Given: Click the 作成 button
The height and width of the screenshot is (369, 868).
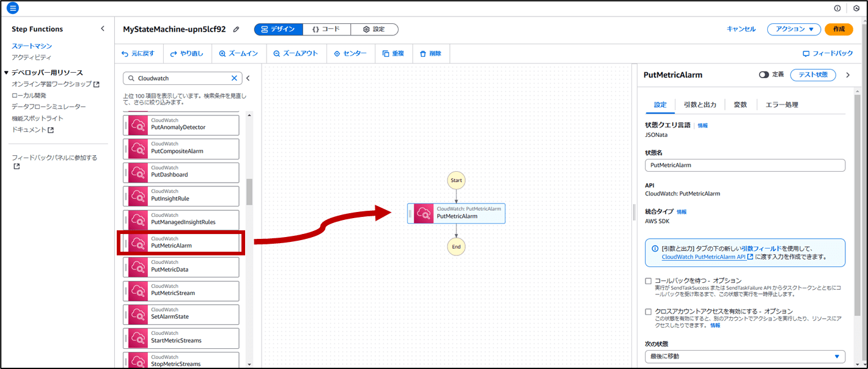Looking at the screenshot, I should tap(839, 29).
